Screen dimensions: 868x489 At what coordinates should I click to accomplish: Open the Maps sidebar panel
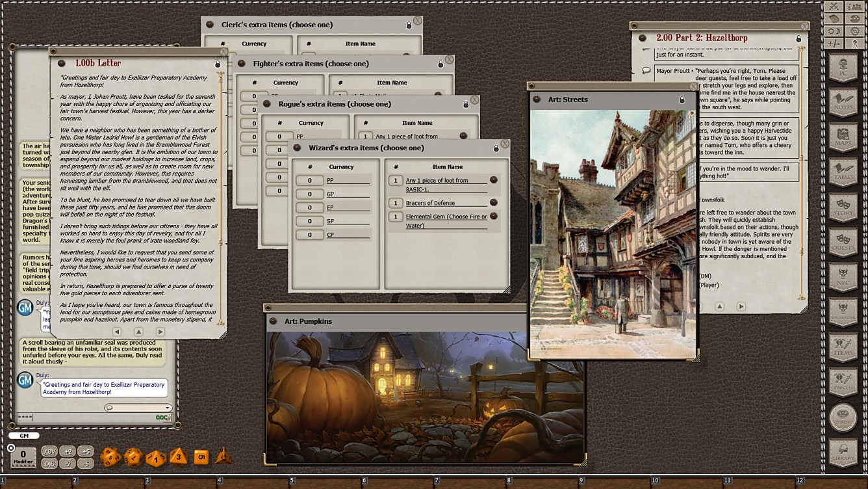[843, 139]
